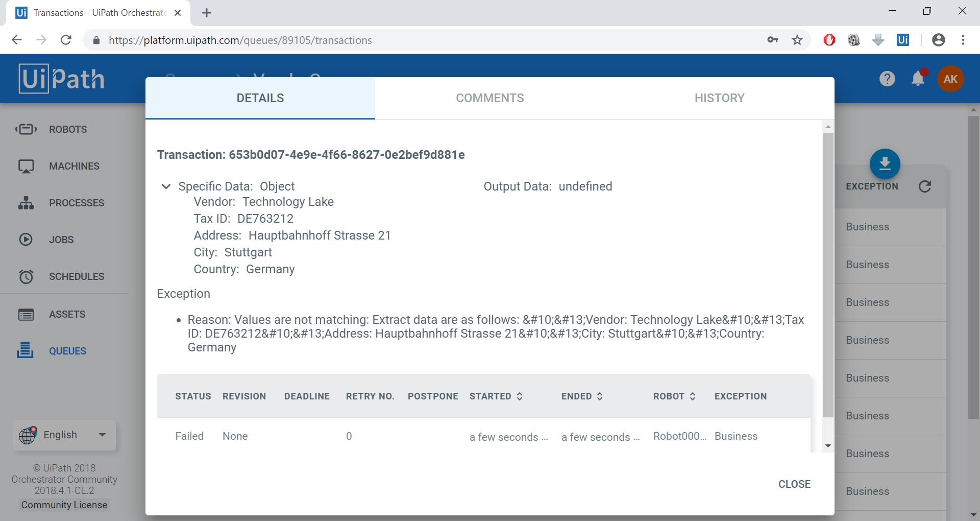
Task: Click the red Opera-style extension icon
Action: (x=829, y=40)
